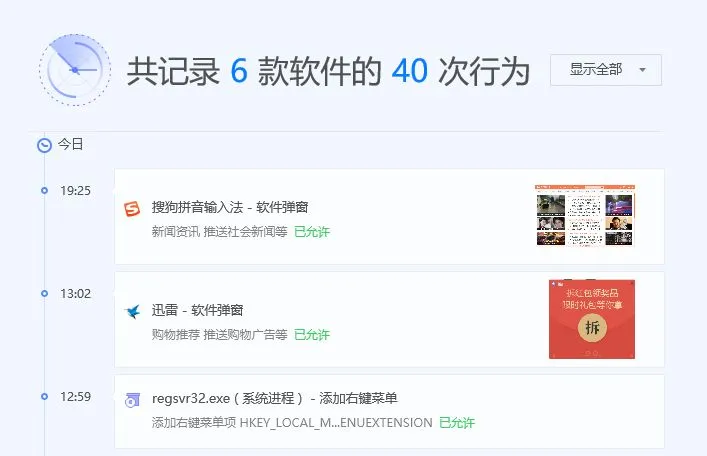This screenshot has height=456, width=707.
Task: Click the 13:02 time label
Action: [x=75, y=294]
